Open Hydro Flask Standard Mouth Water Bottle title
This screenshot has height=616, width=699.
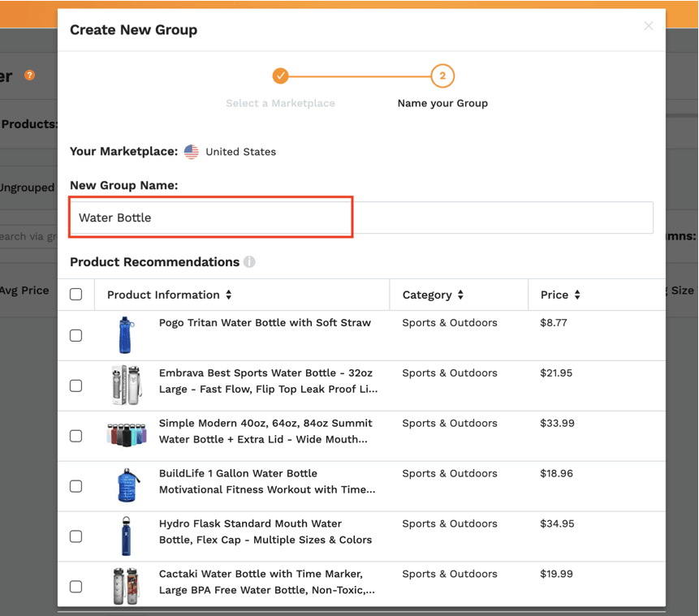pos(265,532)
